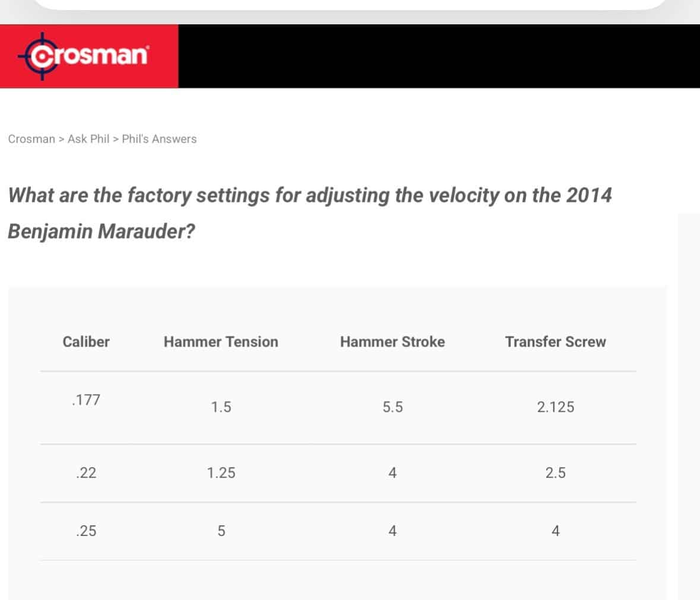
Task: Click the 1.25 hammer tension value
Action: [x=221, y=473]
